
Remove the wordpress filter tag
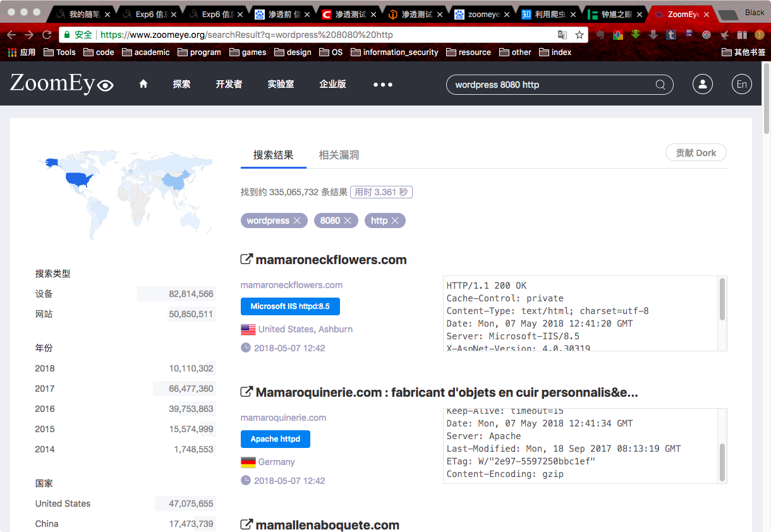296,221
